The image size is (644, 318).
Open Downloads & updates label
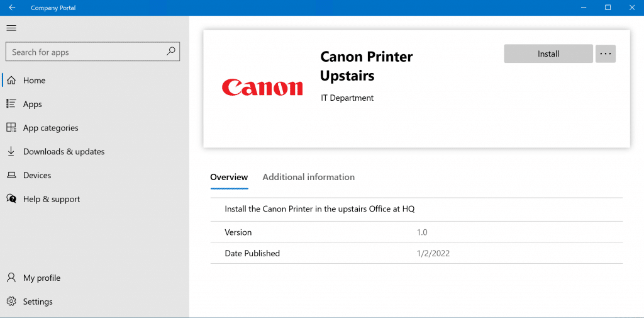64,152
